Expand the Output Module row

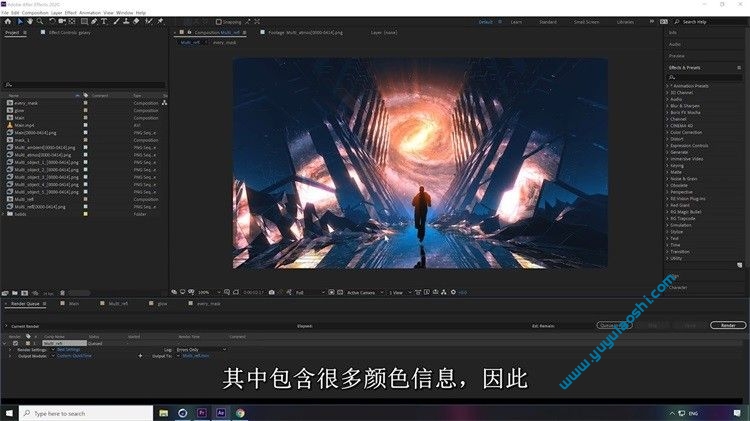point(10,356)
